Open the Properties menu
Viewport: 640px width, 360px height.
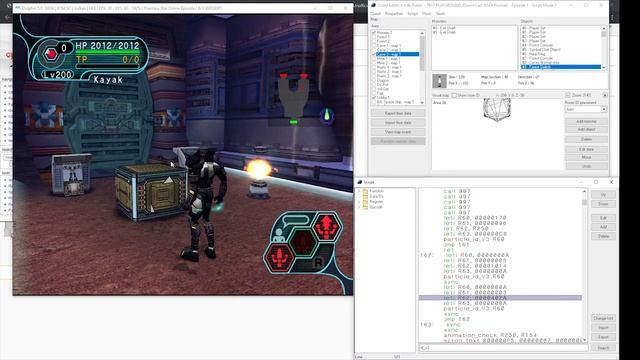tap(394, 13)
